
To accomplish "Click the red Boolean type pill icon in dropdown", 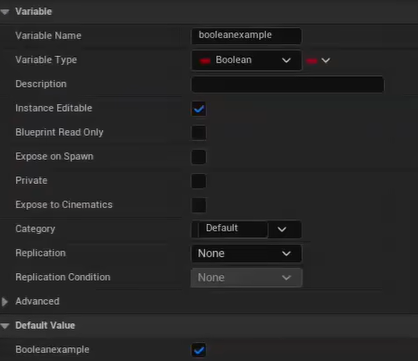I will coord(205,61).
